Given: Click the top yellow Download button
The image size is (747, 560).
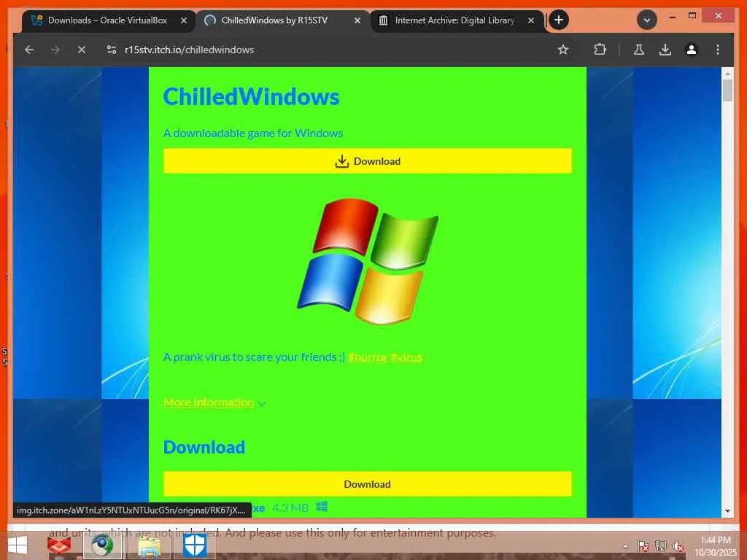Looking at the screenshot, I should pyautogui.click(x=368, y=161).
